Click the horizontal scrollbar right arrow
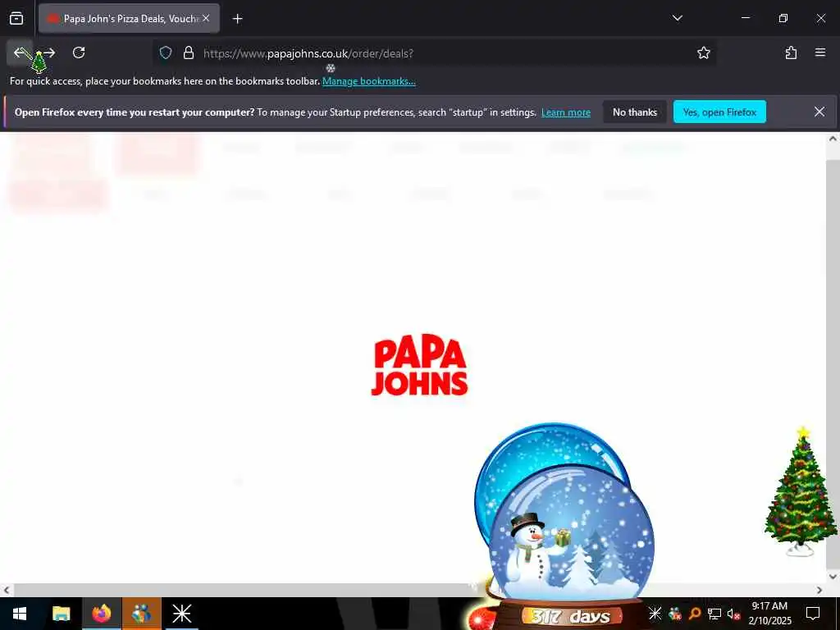 819,591
